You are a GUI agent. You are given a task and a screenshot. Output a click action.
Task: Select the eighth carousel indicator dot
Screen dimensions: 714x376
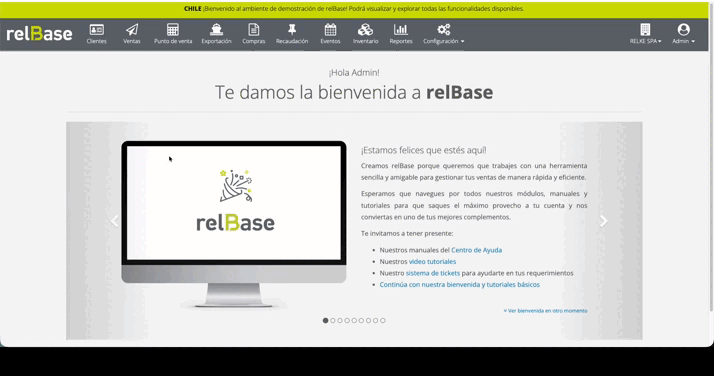click(x=376, y=320)
